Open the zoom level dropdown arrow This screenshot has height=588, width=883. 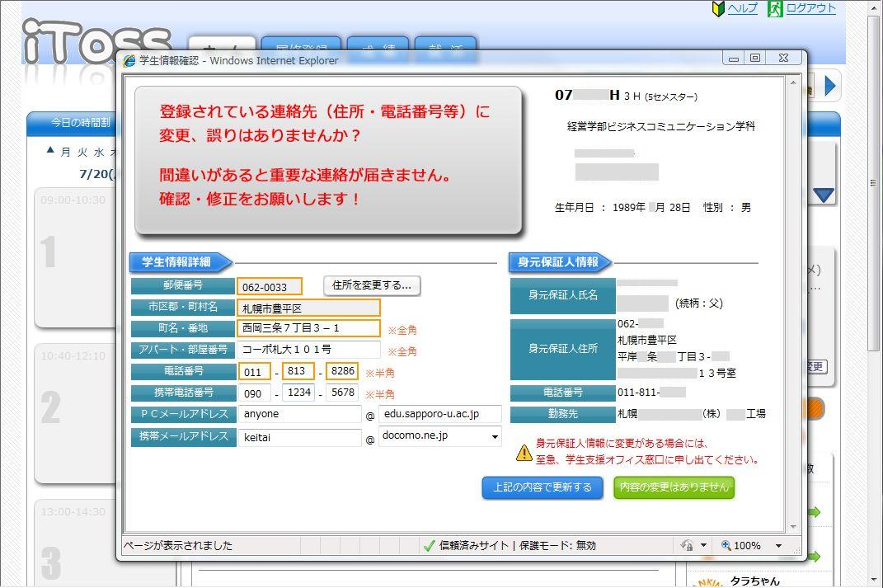click(779, 545)
